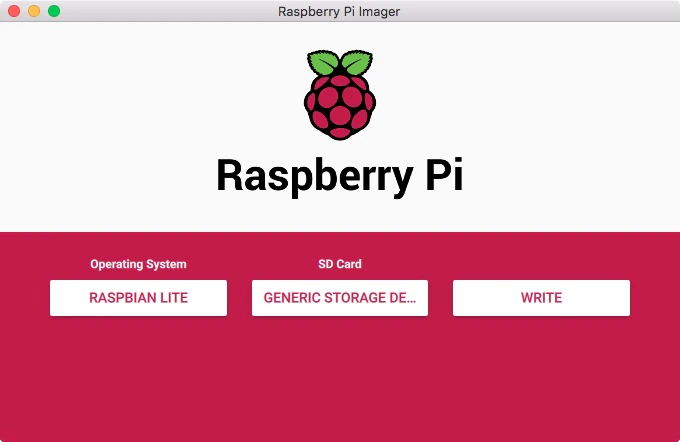Screen dimensions: 680x442
Task: Click the 'Raspberry Pi Imager' window title
Action: (339, 11)
